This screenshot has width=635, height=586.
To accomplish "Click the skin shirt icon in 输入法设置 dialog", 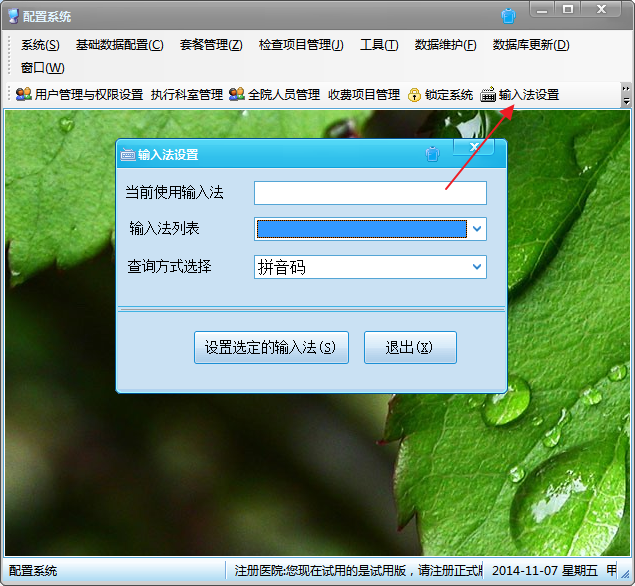I will tap(432, 154).
